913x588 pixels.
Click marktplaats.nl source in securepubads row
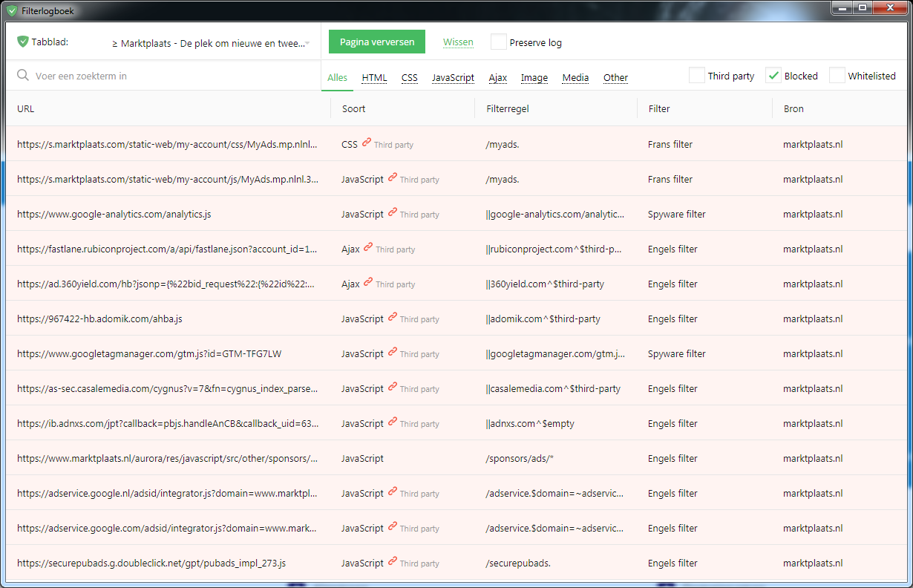(813, 563)
